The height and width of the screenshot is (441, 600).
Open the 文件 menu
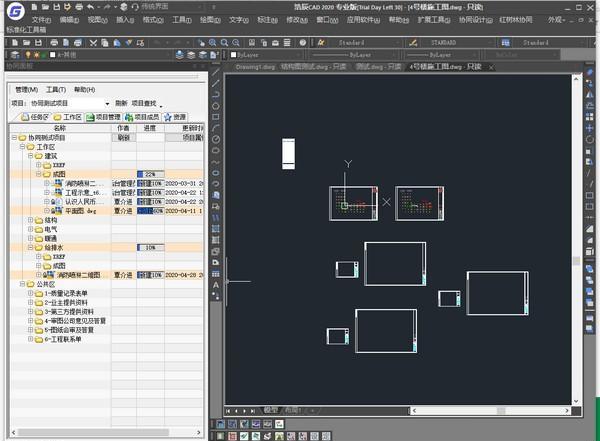point(41,20)
